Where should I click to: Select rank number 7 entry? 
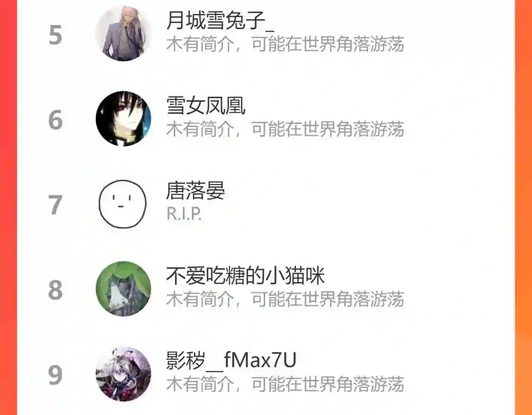tap(55, 205)
